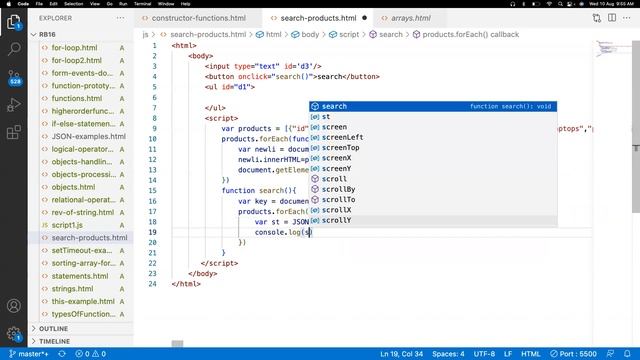Image resolution: width=640 pixels, height=360 pixels.
Task: Click the open changes compare icon
Action: pos(597,18)
